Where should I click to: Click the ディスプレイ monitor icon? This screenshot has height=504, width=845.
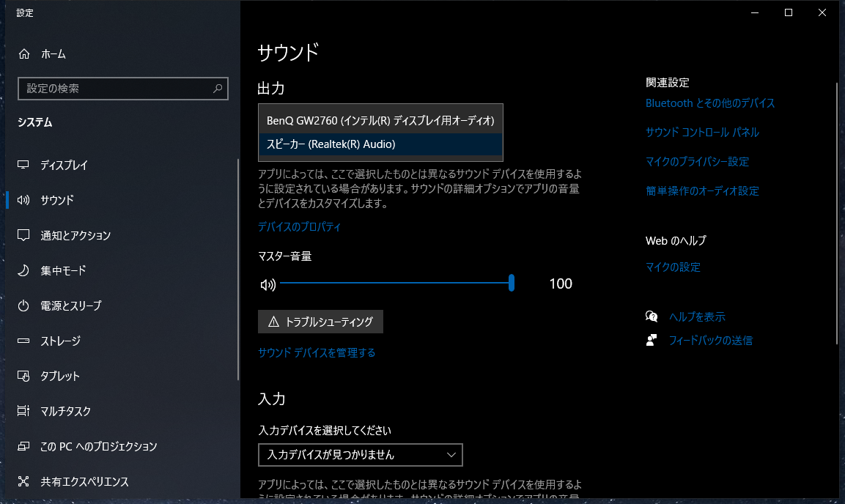pyautogui.click(x=23, y=165)
